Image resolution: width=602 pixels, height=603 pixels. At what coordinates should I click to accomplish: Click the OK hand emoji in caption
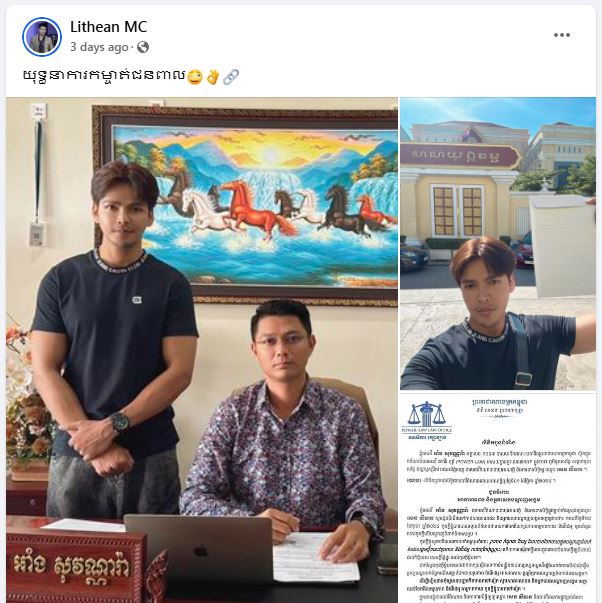pos(213,77)
